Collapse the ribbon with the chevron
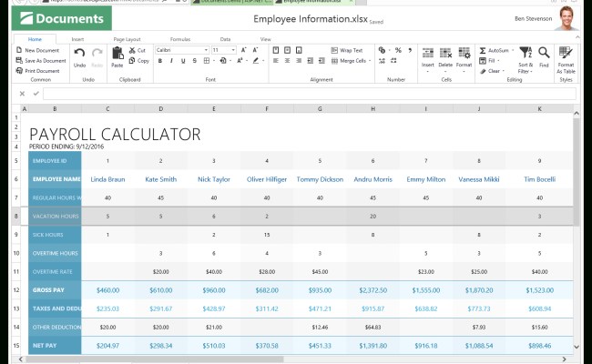 point(577,37)
